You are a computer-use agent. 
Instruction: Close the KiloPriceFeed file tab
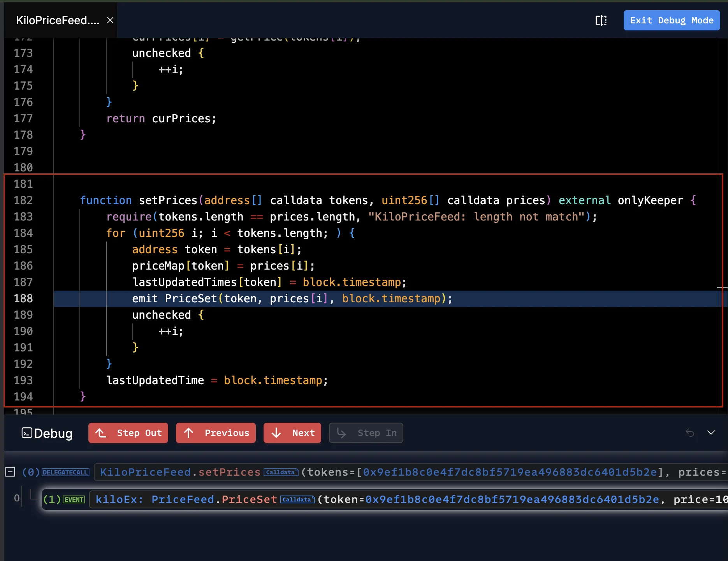pyautogui.click(x=110, y=20)
